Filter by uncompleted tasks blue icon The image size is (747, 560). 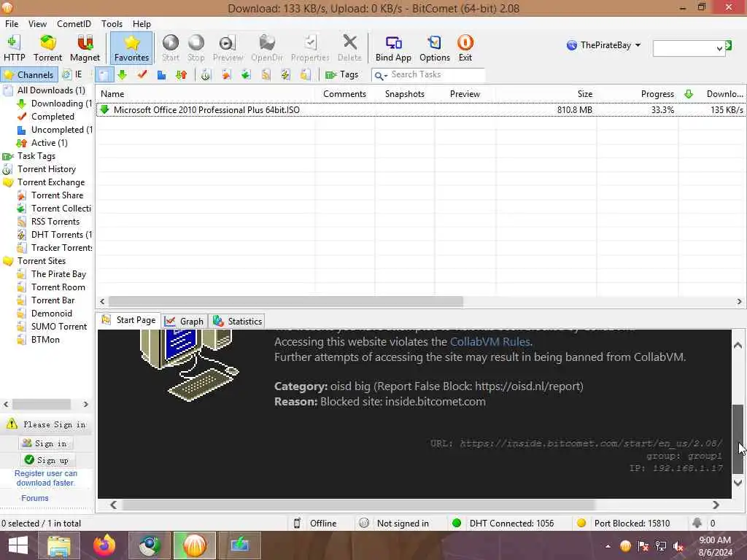tap(161, 75)
